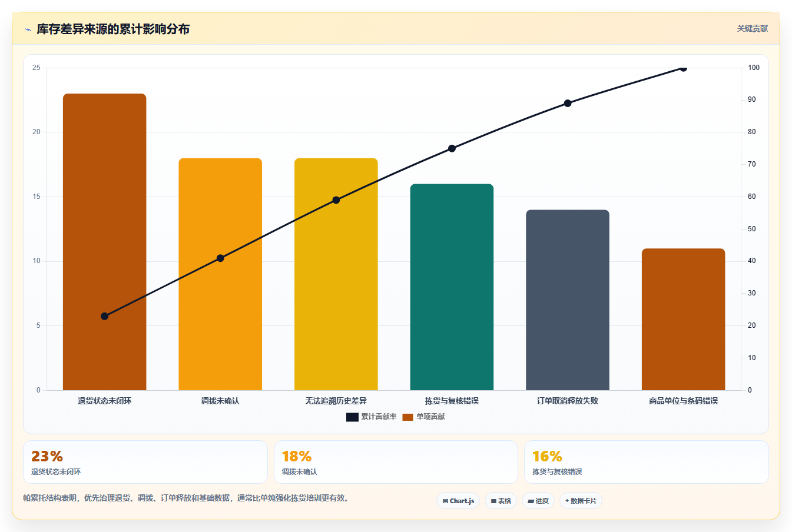Click the orange-brown 单项贡献 legend color box
This screenshot has height=532, width=792.
408,417
